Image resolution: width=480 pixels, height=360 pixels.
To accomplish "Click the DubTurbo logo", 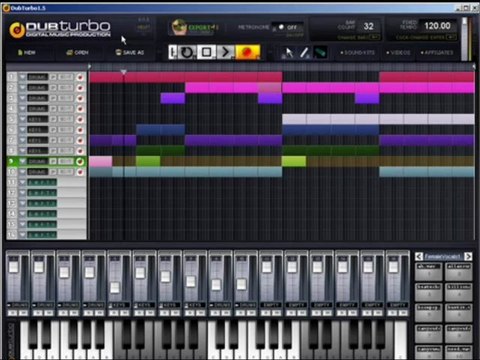I will point(60,29).
